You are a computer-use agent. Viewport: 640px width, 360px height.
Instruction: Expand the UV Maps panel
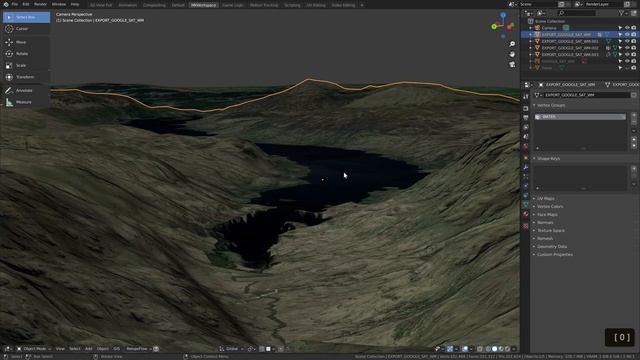tap(545, 198)
